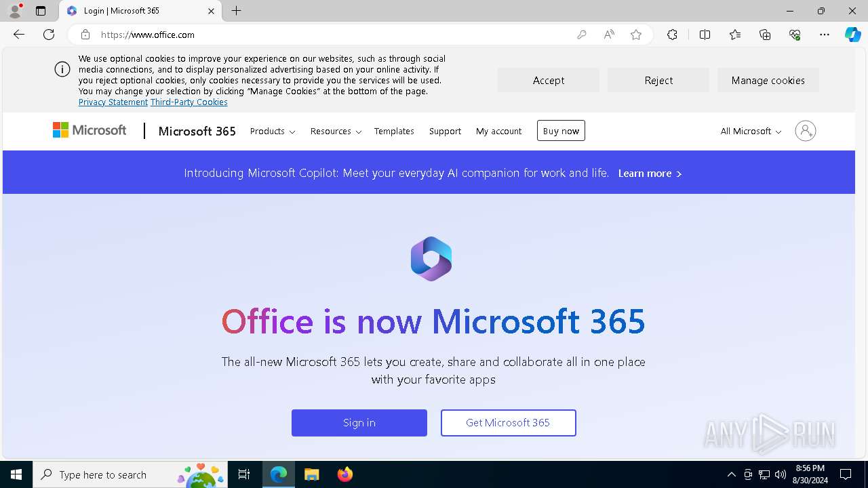Expand the Resources dropdown menu

pyautogui.click(x=336, y=131)
